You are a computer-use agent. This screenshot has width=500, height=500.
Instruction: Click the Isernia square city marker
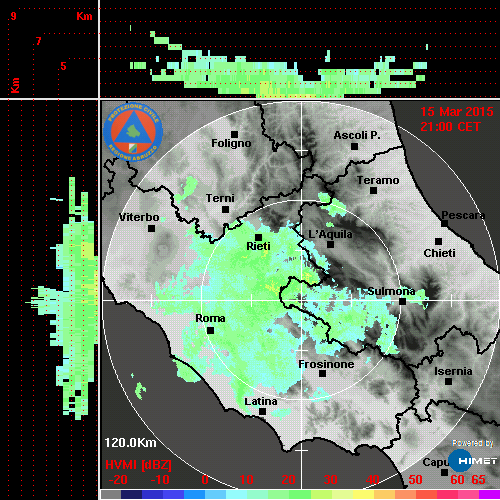point(449,381)
